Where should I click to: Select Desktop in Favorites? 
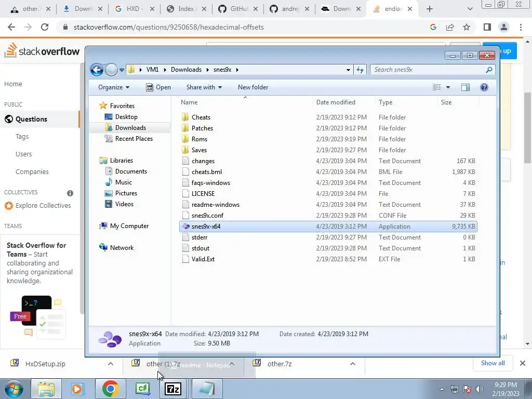126,117
